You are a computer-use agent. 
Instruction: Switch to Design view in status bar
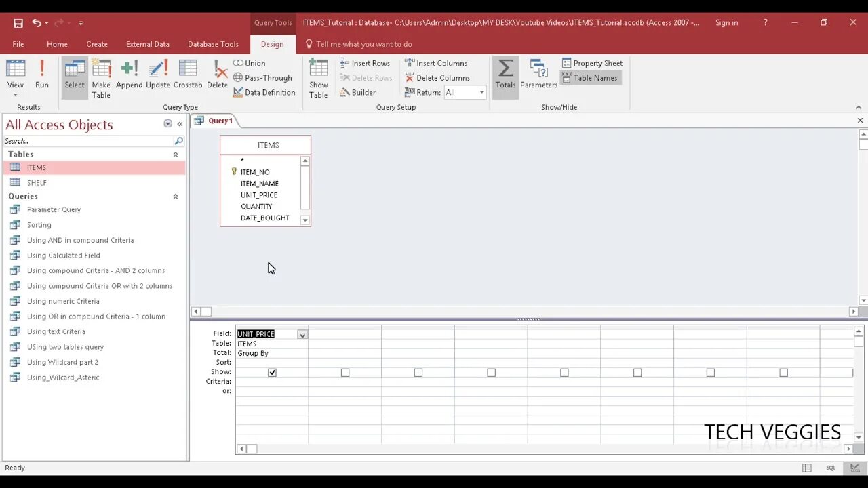click(x=854, y=468)
